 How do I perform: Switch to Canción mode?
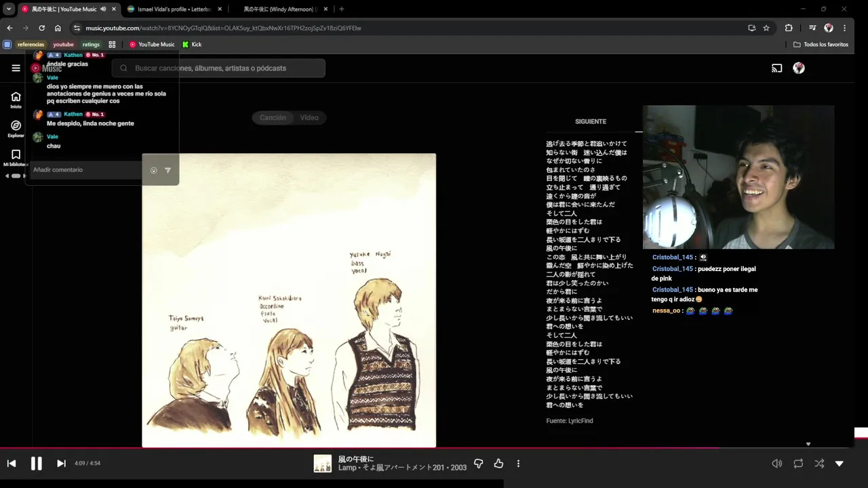point(273,117)
